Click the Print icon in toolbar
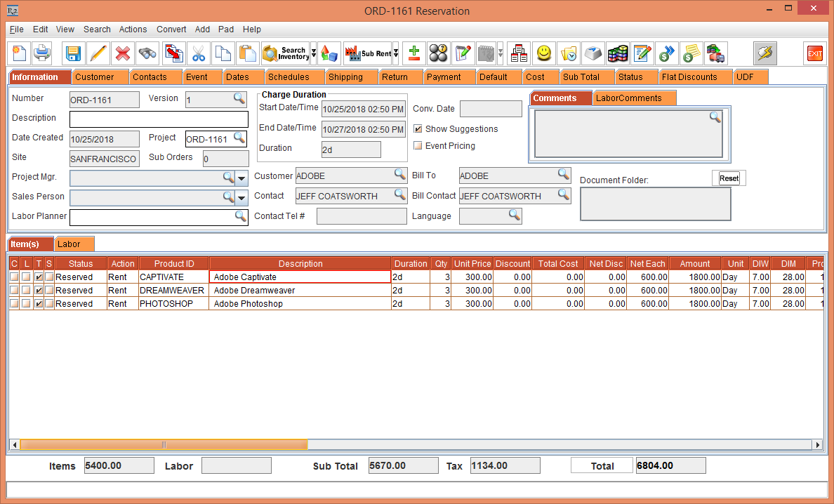The width and height of the screenshot is (834, 504). [x=42, y=53]
